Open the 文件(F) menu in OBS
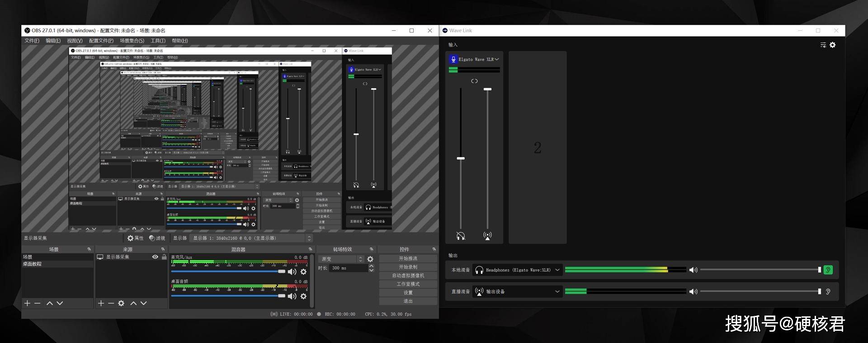Screen dimensions: 868x343 point(32,41)
